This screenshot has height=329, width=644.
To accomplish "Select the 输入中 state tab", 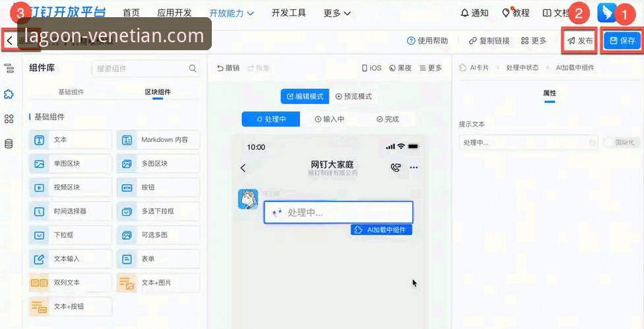I will coord(329,120).
